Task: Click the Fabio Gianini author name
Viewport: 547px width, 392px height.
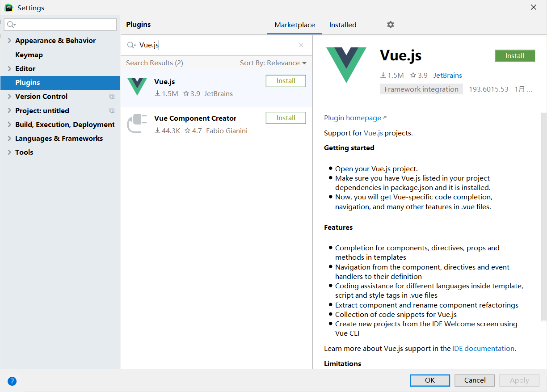Action: (227, 131)
